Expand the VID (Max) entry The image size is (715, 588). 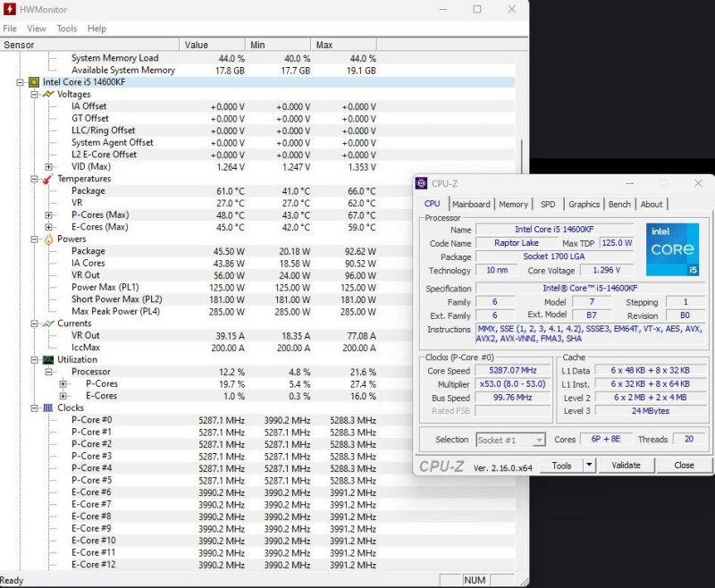coord(49,167)
